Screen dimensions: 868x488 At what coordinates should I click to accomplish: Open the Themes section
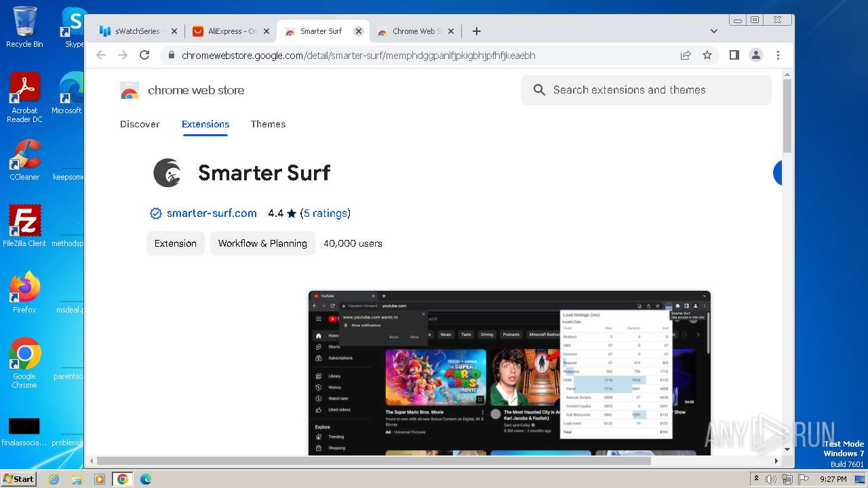point(268,124)
